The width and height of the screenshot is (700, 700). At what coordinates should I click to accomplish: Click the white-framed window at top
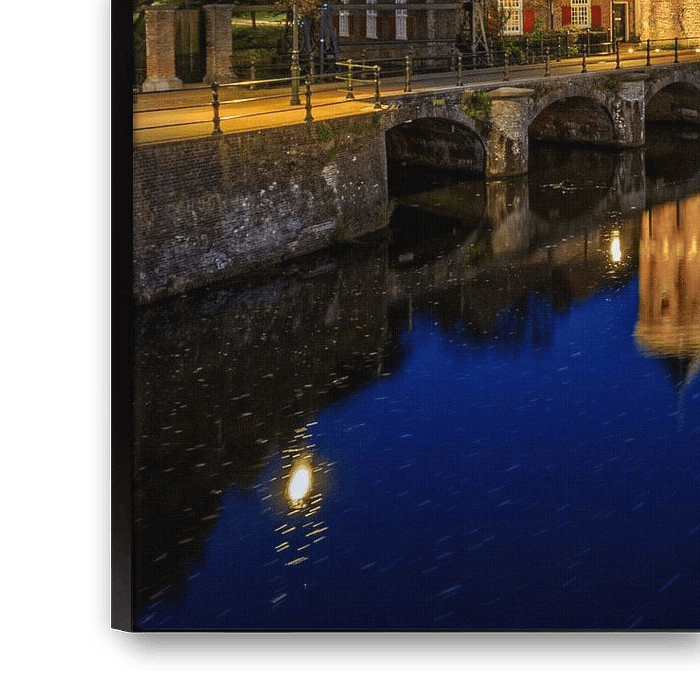point(580,12)
